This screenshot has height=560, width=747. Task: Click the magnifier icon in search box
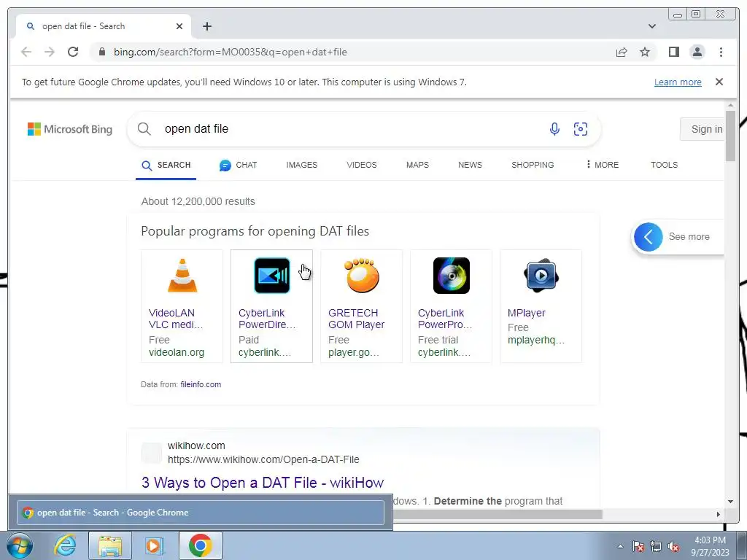(x=144, y=128)
